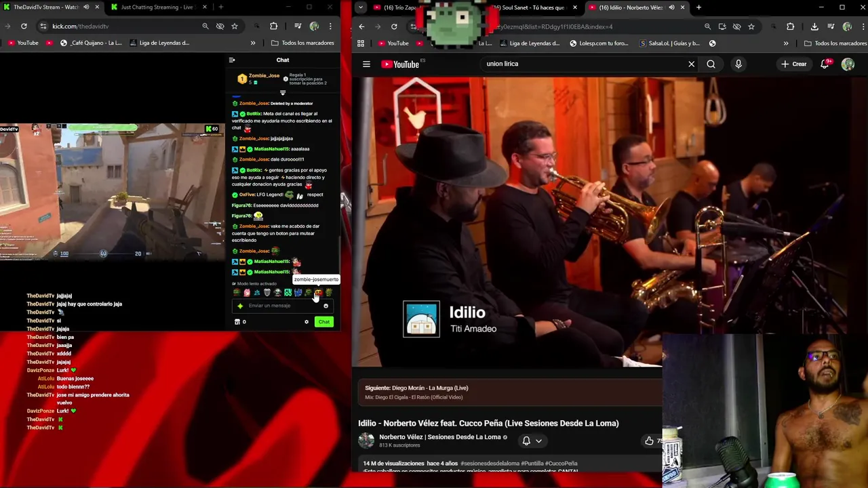The image size is (868, 488).
Task: Toggle the notification bell for Norberto Vélez channel
Action: [x=526, y=441]
